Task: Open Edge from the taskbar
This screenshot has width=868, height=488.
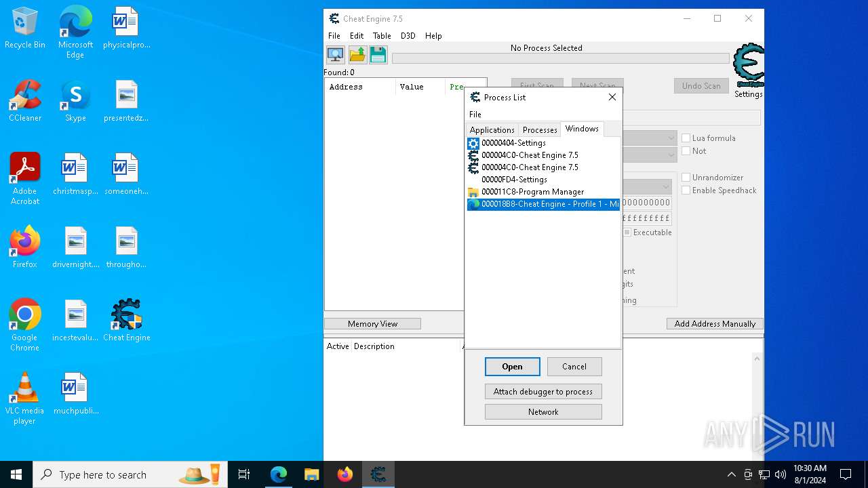Action: point(279,474)
